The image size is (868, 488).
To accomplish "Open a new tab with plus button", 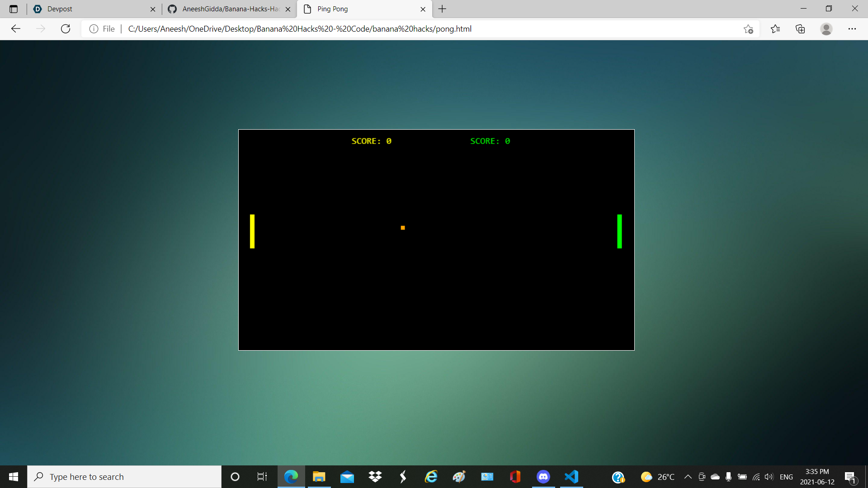I will (442, 9).
